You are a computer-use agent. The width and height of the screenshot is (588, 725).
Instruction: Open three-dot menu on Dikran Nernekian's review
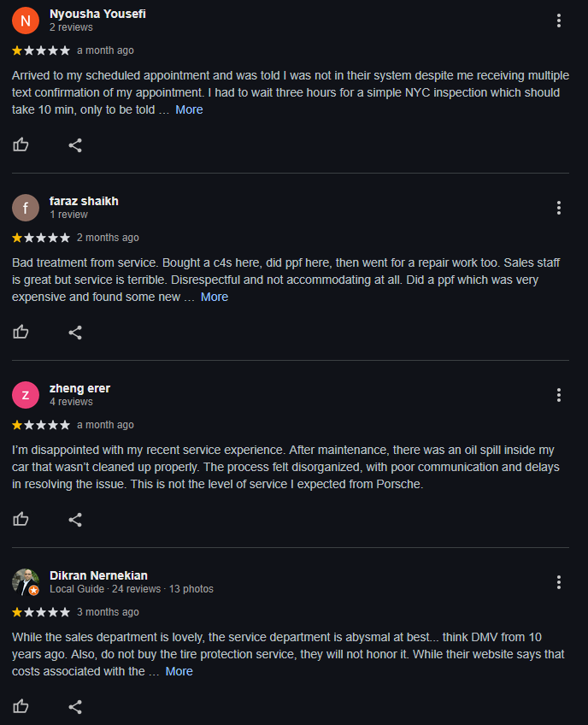(x=558, y=582)
